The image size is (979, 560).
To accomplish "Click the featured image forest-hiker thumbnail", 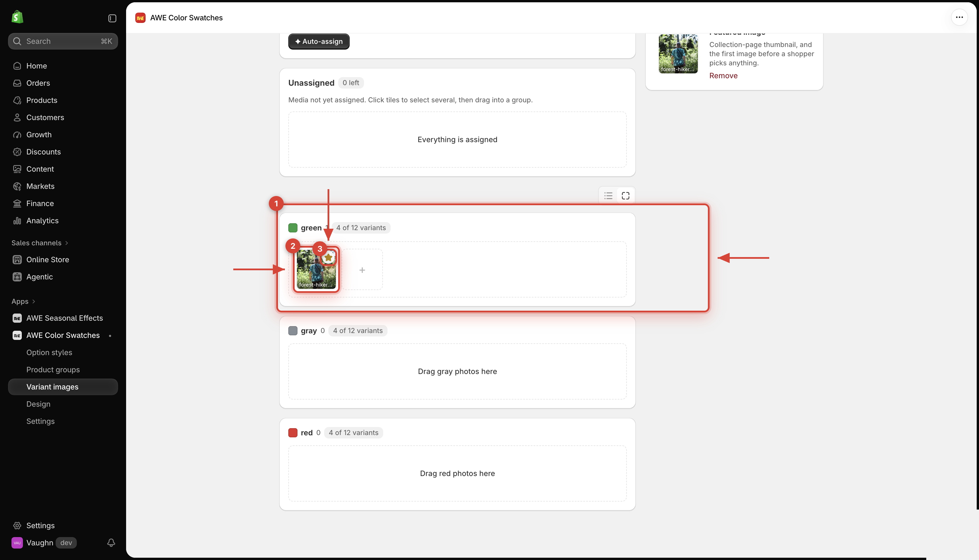I will coord(678,54).
